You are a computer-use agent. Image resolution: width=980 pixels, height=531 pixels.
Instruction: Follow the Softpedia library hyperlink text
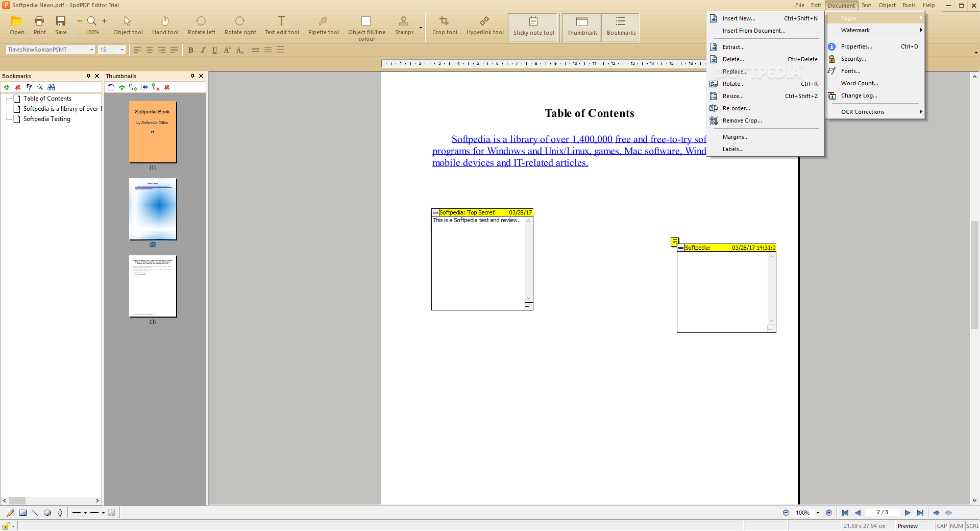[x=569, y=151]
